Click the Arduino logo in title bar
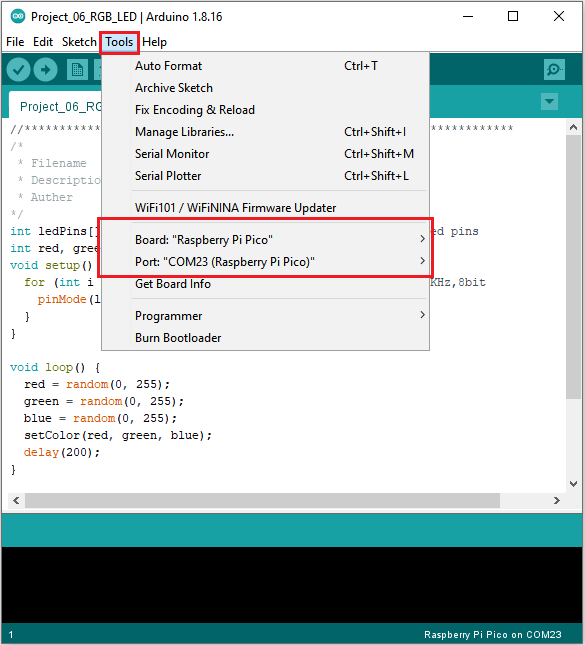The width and height of the screenshot is (585, 645). [18, 16]
